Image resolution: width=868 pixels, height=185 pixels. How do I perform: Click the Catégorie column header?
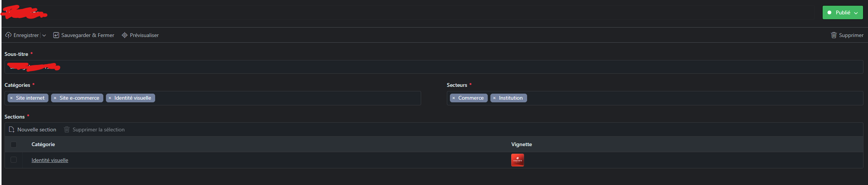coord(43,144)
